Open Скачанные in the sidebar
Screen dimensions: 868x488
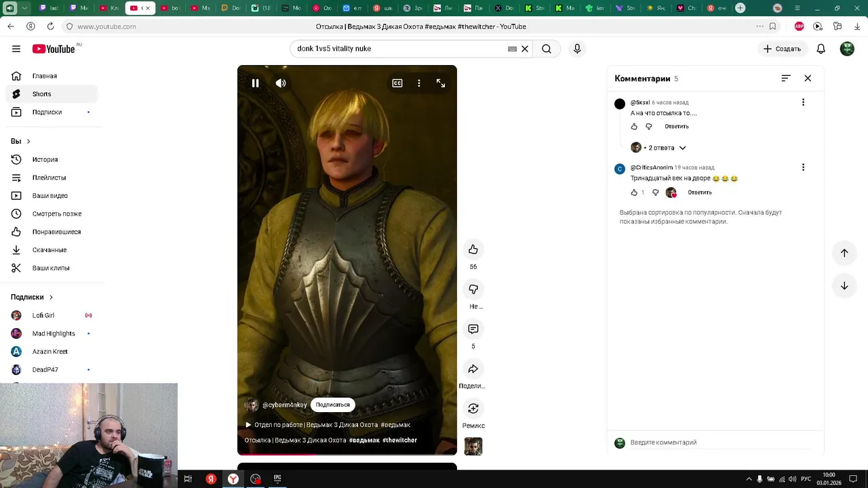(52, 250)
